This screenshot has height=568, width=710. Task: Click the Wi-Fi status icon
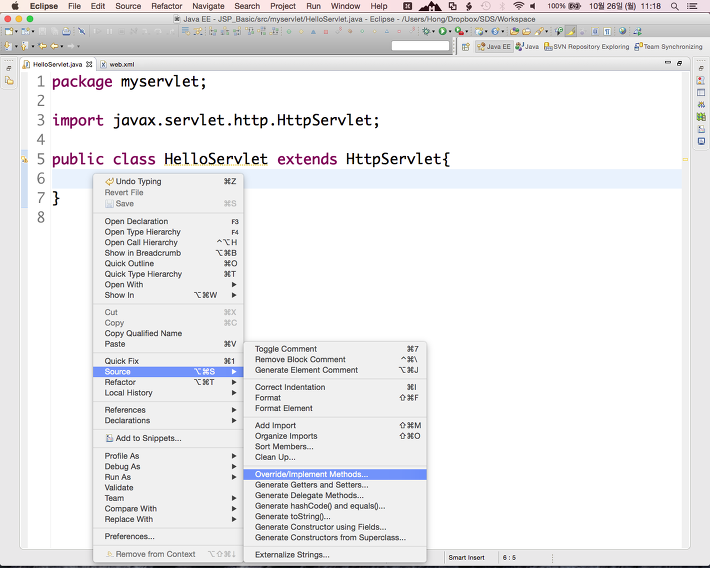click(519, 6)
